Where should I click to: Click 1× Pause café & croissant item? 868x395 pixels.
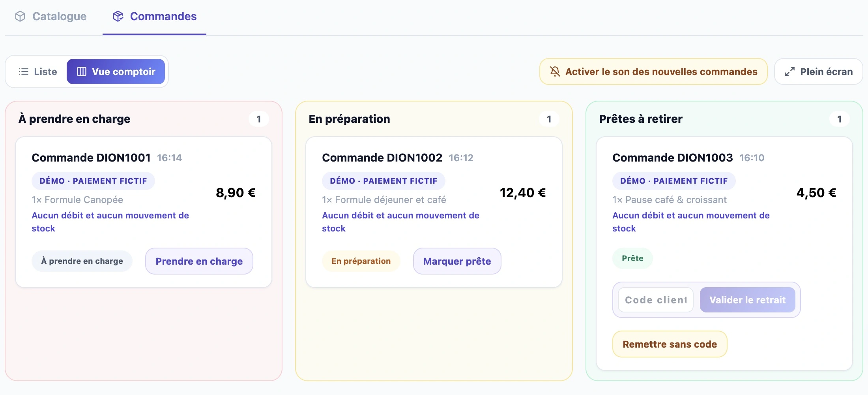pos(670,200)
